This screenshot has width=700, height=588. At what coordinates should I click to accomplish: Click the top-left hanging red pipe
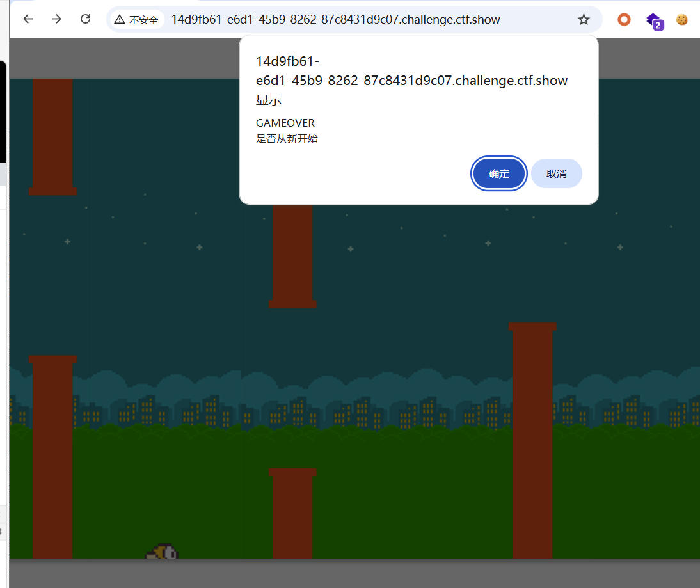[52, 136]
